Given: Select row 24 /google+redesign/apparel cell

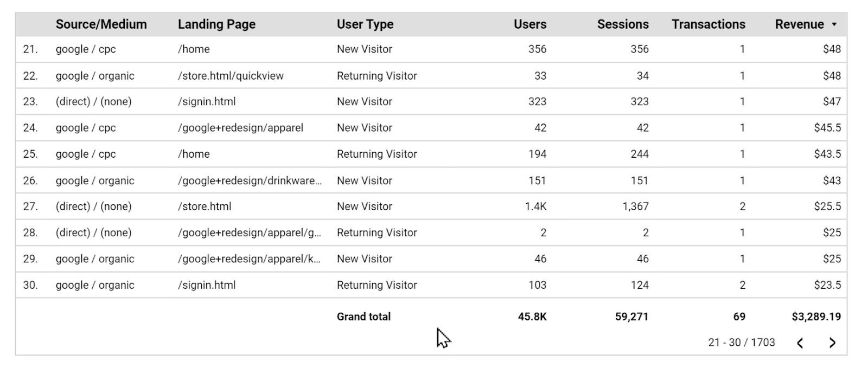Looking at the screenshot, I should click(240, 128).
